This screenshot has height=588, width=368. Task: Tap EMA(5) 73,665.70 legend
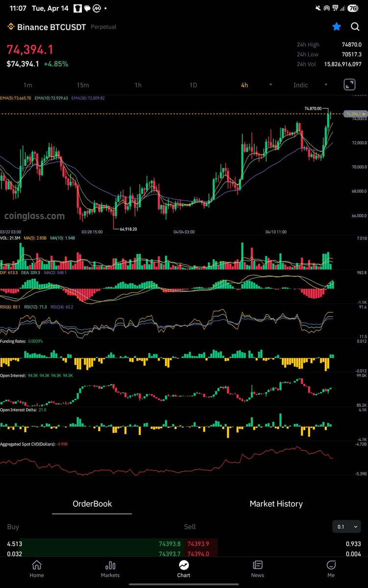pyautogui.click(x=16, y=98)
